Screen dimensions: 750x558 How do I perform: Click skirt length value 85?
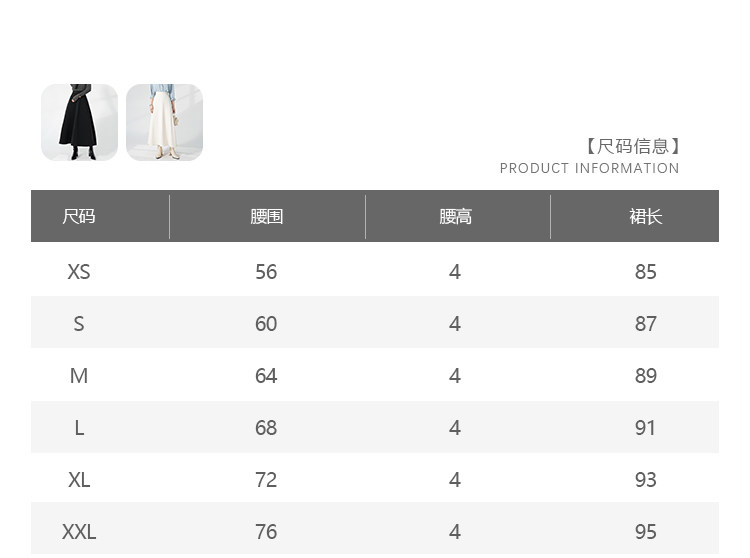[645, 272]
